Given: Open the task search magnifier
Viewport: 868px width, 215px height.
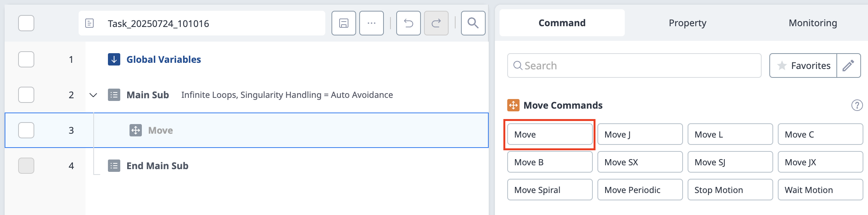Looking at the screenshot, I should pos(473,23).
